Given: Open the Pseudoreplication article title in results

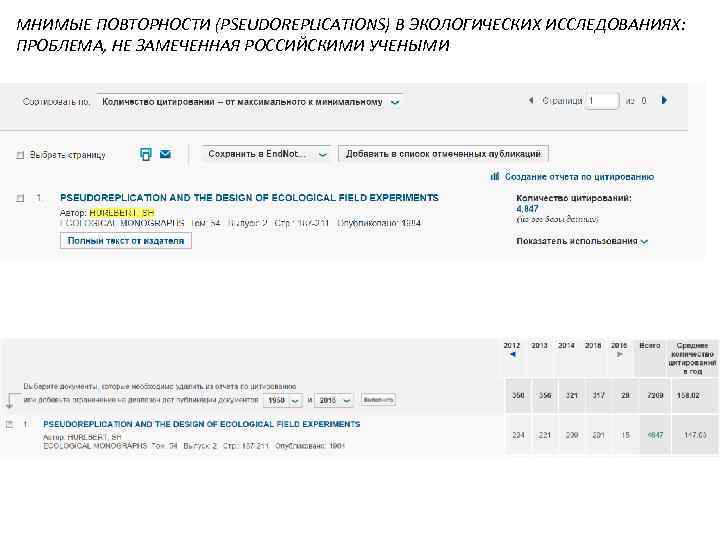Looking at the screenshot, I should pos(249,198).
